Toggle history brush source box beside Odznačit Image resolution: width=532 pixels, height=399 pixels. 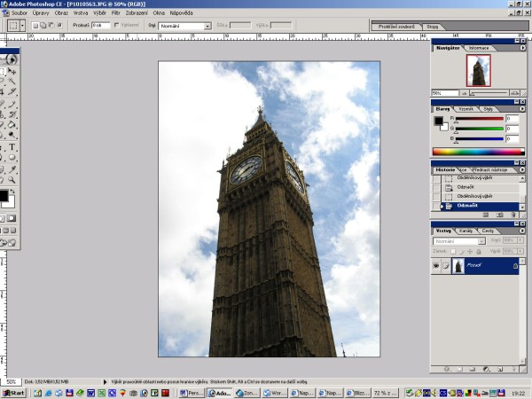tap(435, 206)
